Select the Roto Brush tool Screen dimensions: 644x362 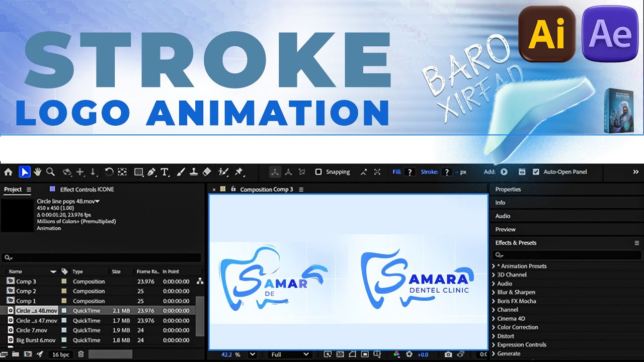pos(223,172)
